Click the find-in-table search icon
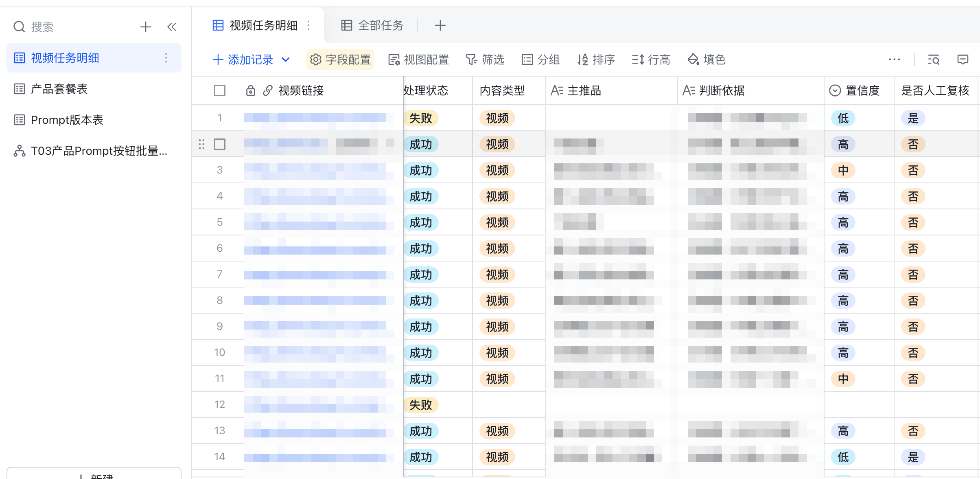 coord(933,59)
